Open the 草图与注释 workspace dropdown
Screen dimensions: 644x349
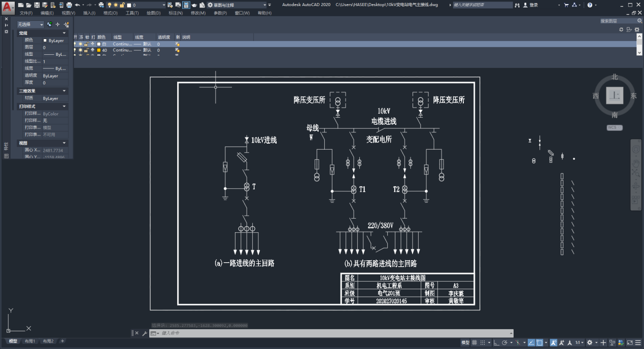(236, 5)
